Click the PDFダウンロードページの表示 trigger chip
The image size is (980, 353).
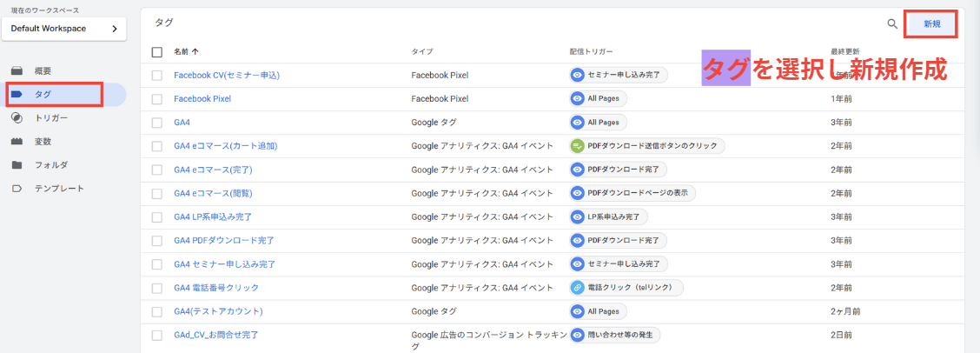[632, 193]
